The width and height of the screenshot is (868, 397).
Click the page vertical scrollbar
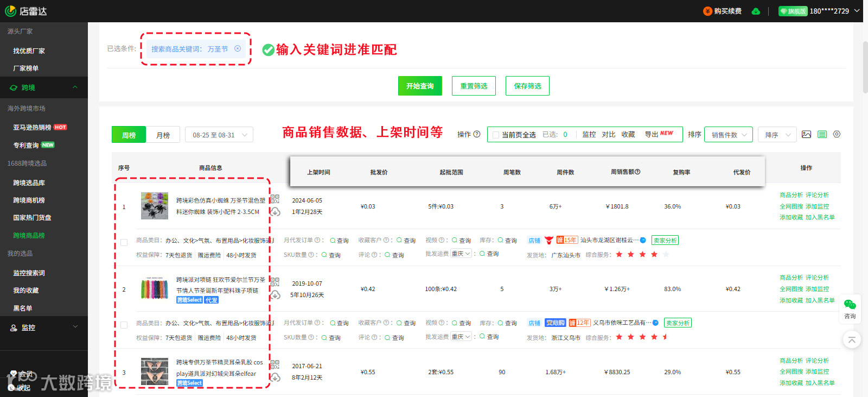click(x=865, y=68)
